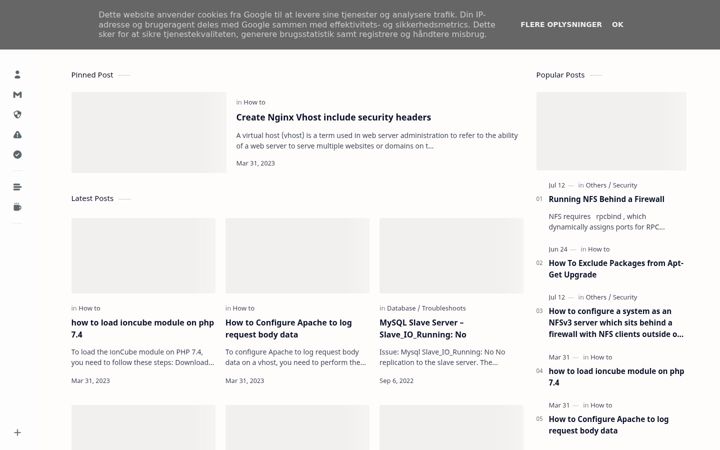Click the 'Popular Posts' heading
Viewport: 720px width, 450px height.
pyautogui.click(x=560, y=75)
